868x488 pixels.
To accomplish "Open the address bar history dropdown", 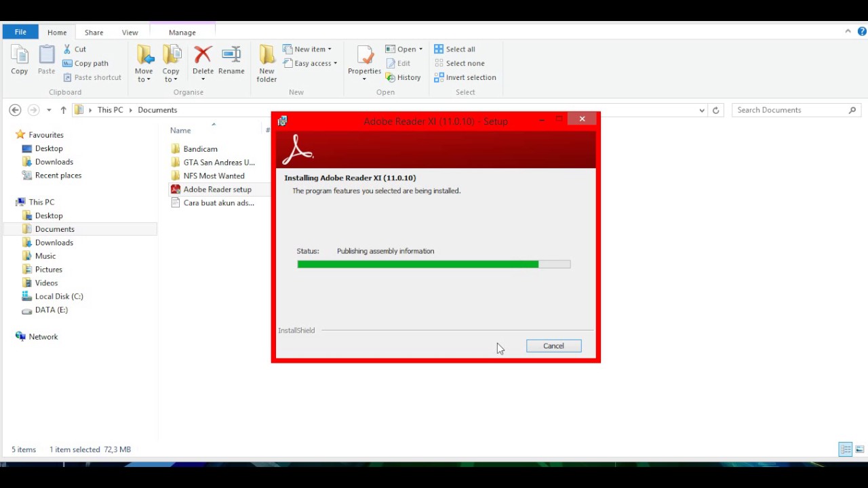I will [x=702, y=110].
